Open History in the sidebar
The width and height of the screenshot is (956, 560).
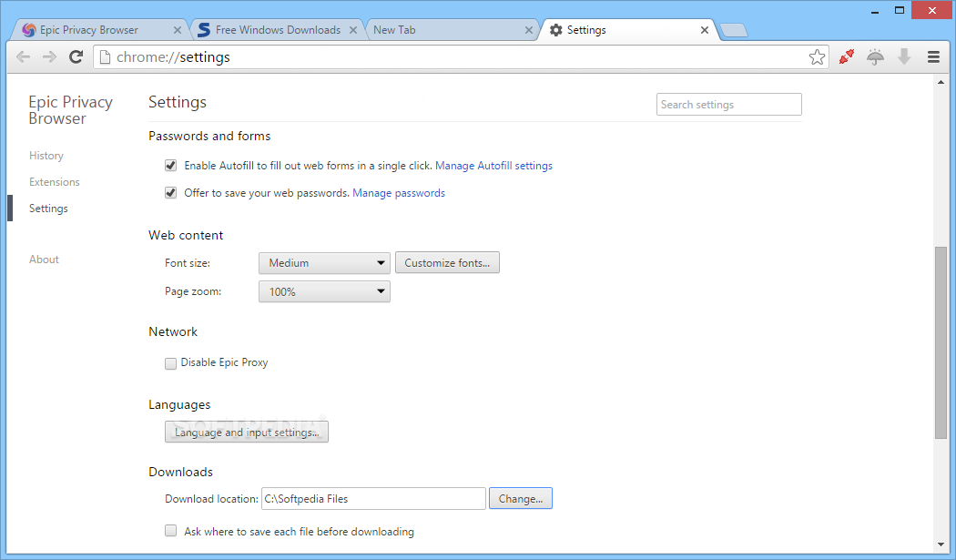point(46,156)
